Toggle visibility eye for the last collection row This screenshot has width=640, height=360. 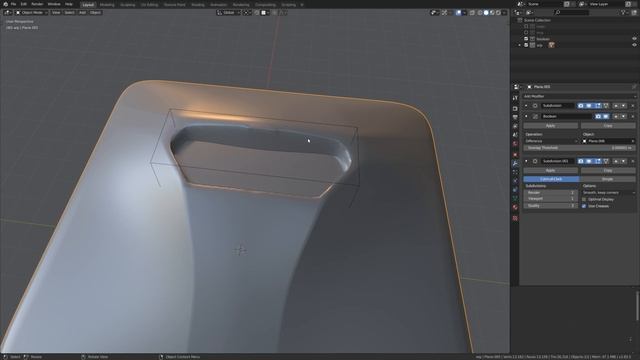[x=634, y=45]
